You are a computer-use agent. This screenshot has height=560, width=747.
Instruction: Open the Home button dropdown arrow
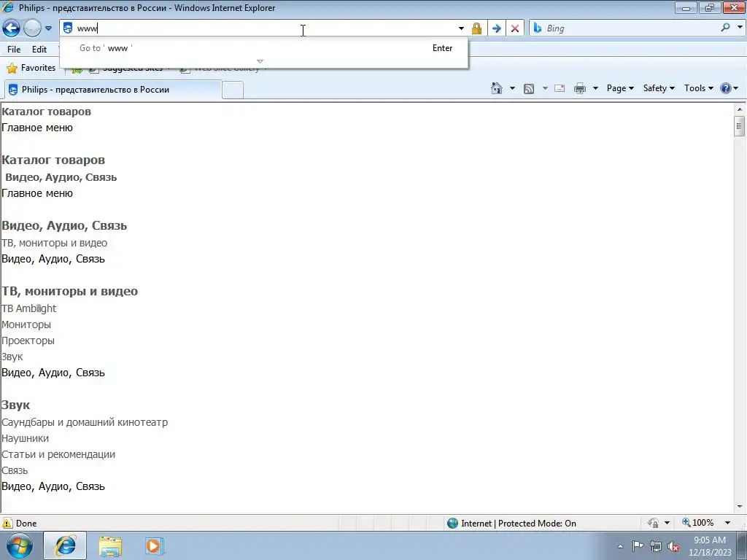[x=512, y=88]
